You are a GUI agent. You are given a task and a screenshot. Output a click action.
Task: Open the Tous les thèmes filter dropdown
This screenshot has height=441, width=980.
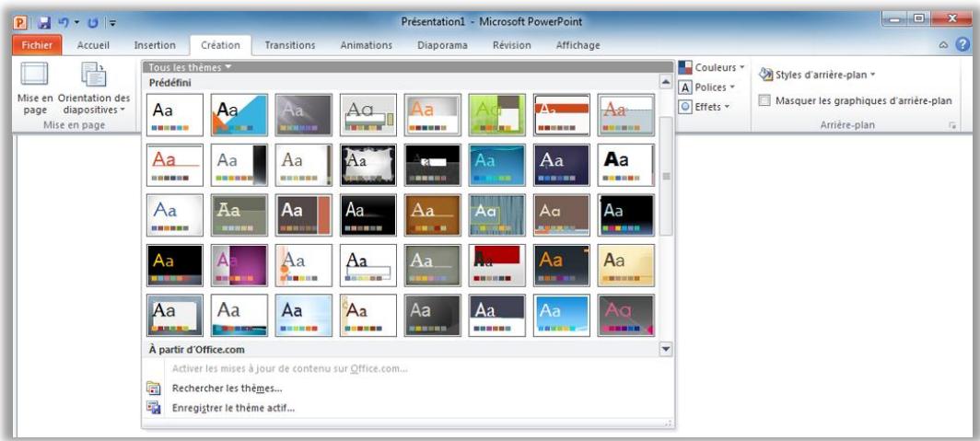click(x=190, y=67)
